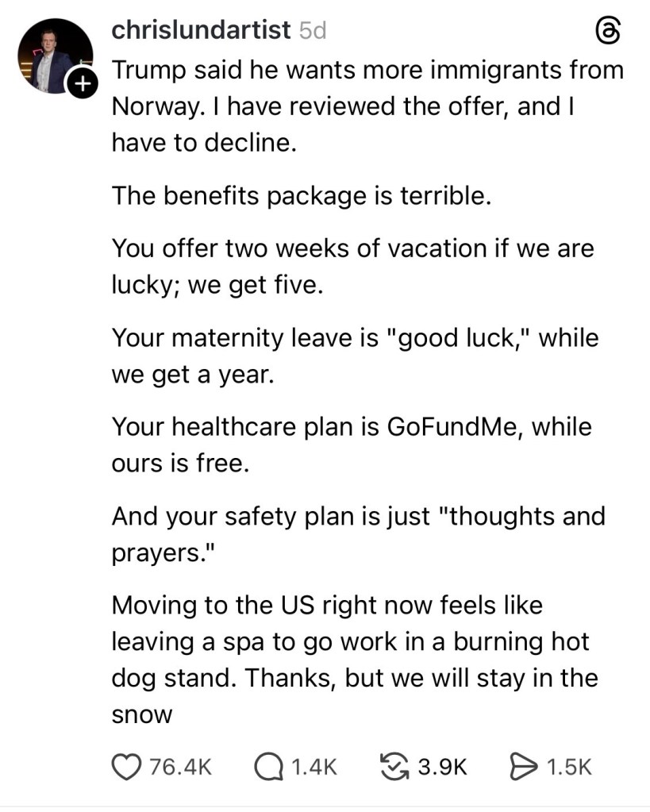Viewport: 650px width, 812px height.
Task: Repost using the circular arrows icon
Action: click(396, 766)
